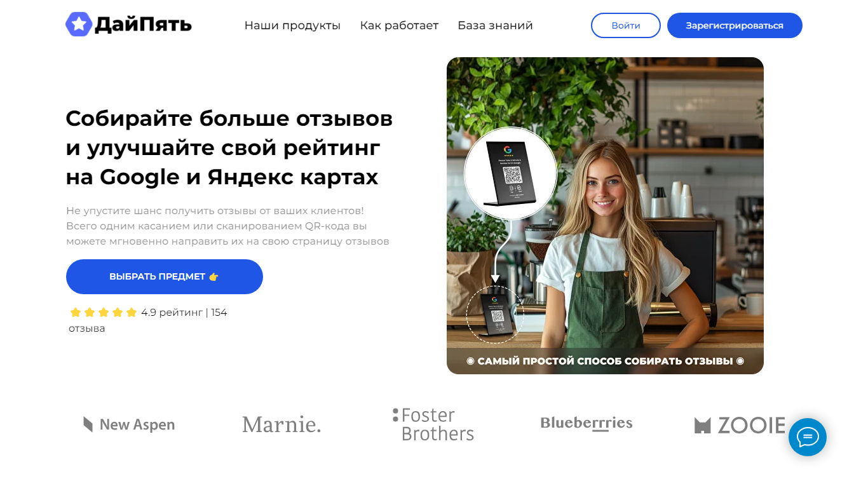Click the large circled QR stand image

pos(510,173)
